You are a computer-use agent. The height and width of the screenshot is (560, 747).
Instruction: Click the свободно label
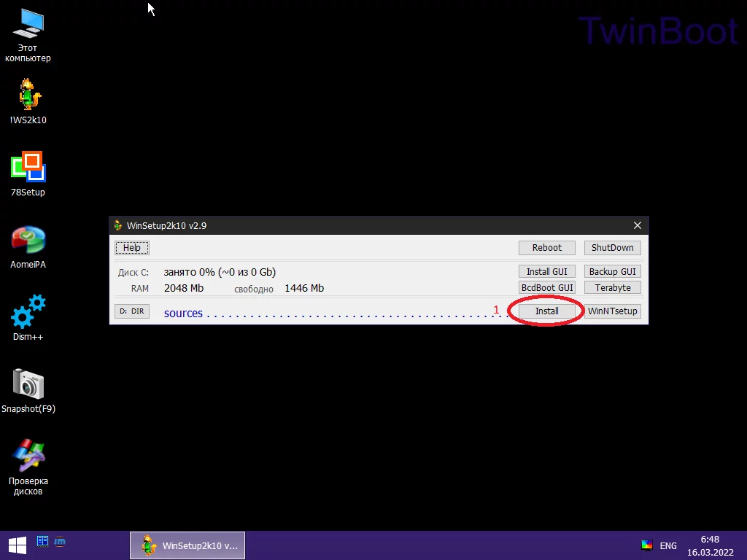point(253,289)
